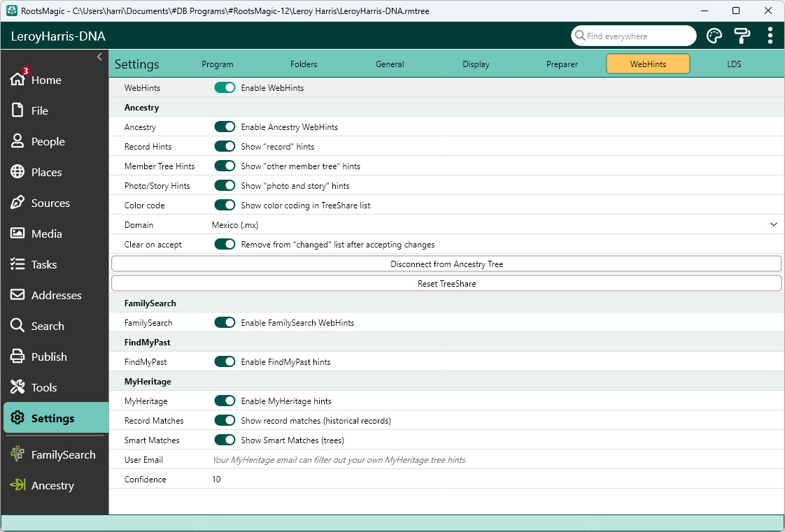Select the Places globe icon

17,171
